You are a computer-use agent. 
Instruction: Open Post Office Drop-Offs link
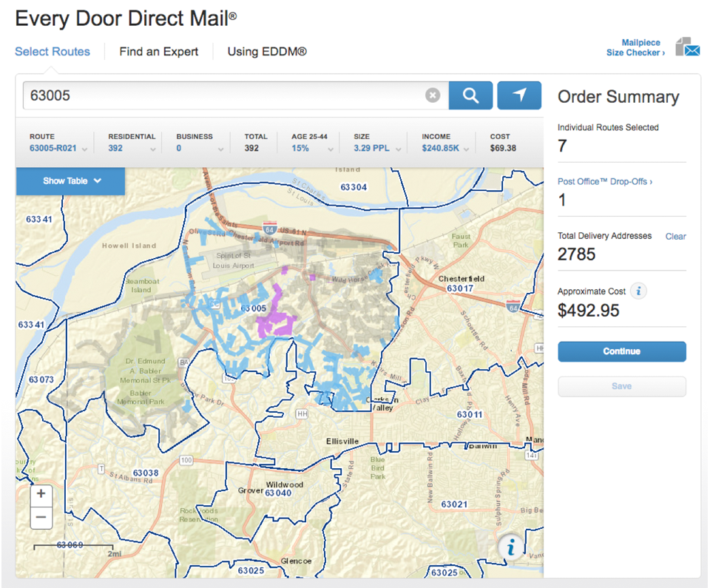603,181
